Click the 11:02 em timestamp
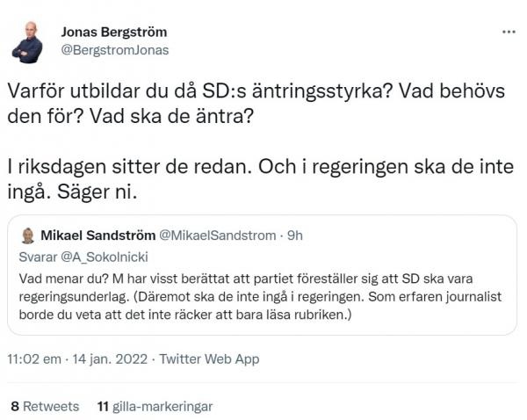The image size is (527, 420). [34, 359]
